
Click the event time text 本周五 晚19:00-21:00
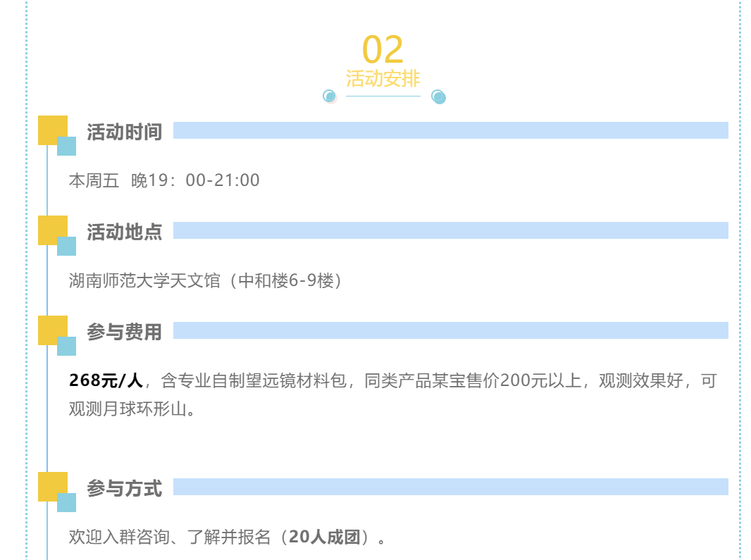(164, 180)
